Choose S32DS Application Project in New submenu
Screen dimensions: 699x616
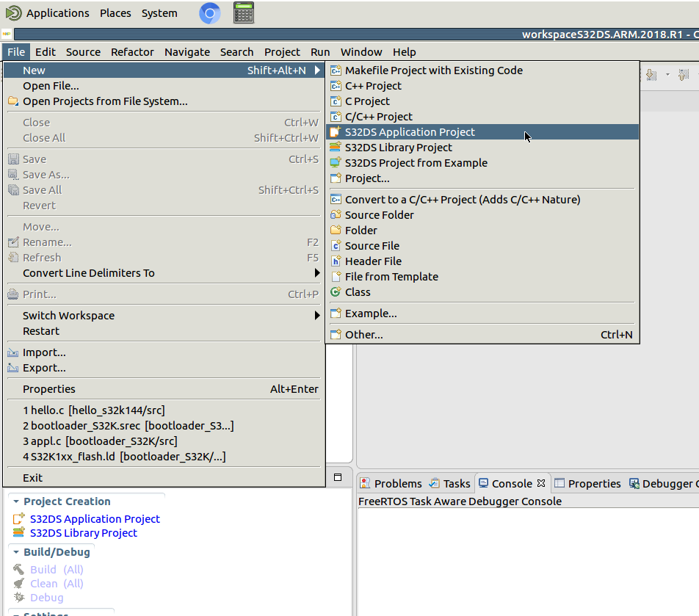483,132
